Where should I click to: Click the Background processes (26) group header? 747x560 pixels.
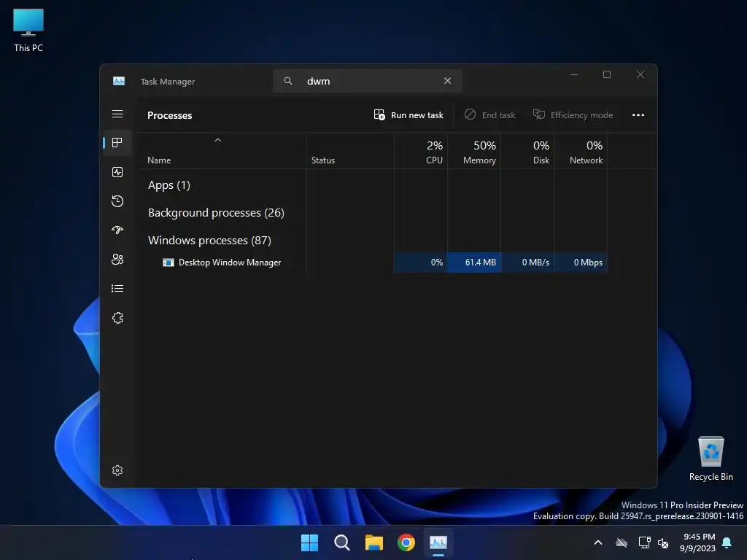point(216,213)
